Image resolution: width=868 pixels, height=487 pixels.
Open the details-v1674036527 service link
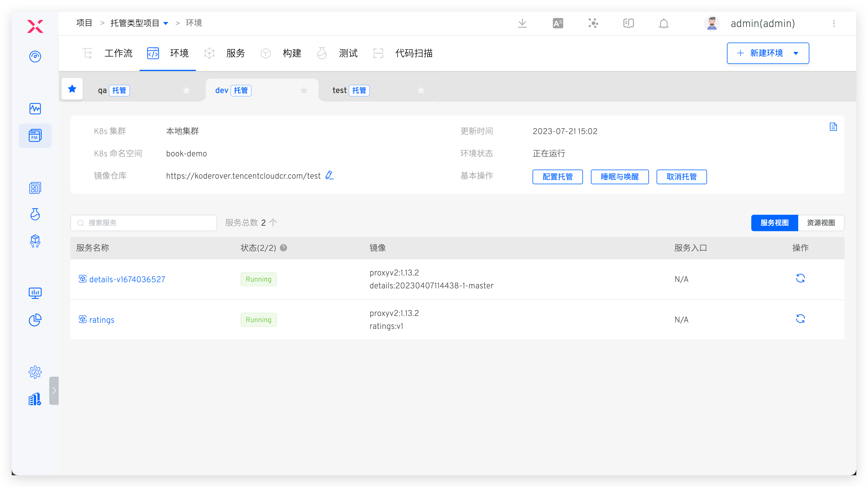(x=127, y=279)
